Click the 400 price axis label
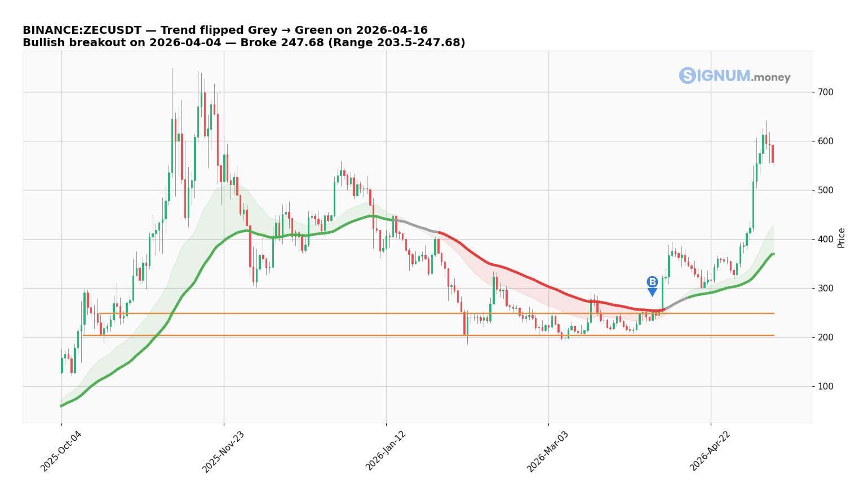868x496 pixels. pos(826,239)
